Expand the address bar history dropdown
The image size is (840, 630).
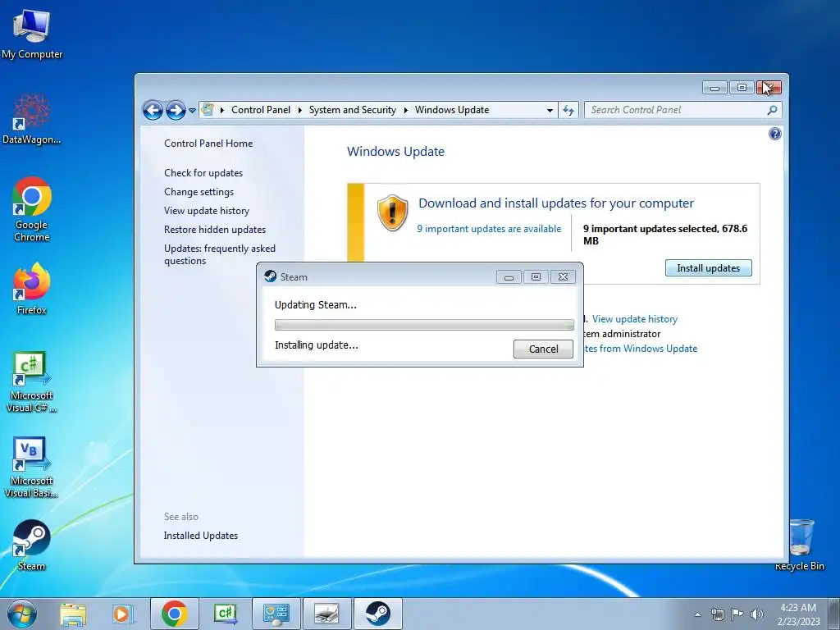tap(550, 111)
